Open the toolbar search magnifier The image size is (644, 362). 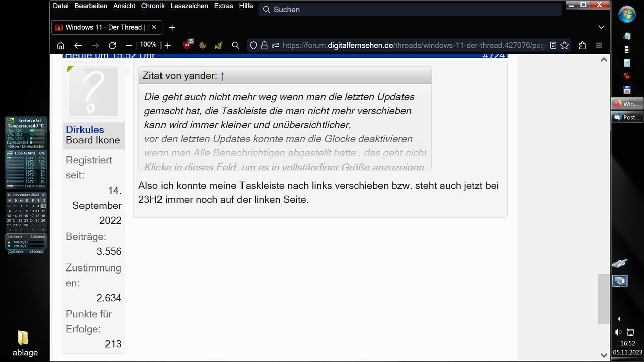(x=235, y=45)
